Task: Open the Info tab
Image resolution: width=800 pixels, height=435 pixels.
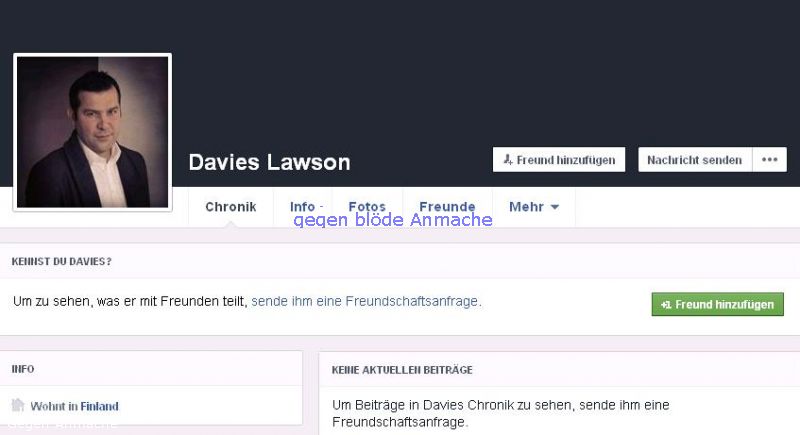Action: point(303,207)
